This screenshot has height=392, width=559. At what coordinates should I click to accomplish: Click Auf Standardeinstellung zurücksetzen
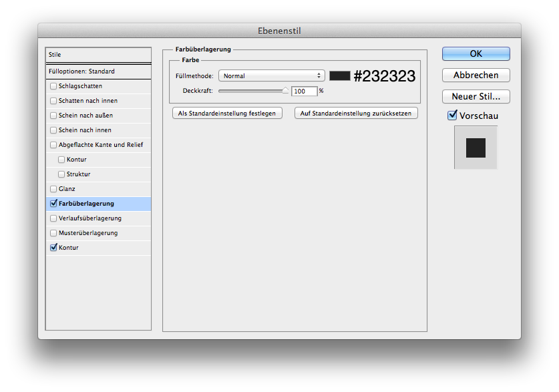pos(356,114)
